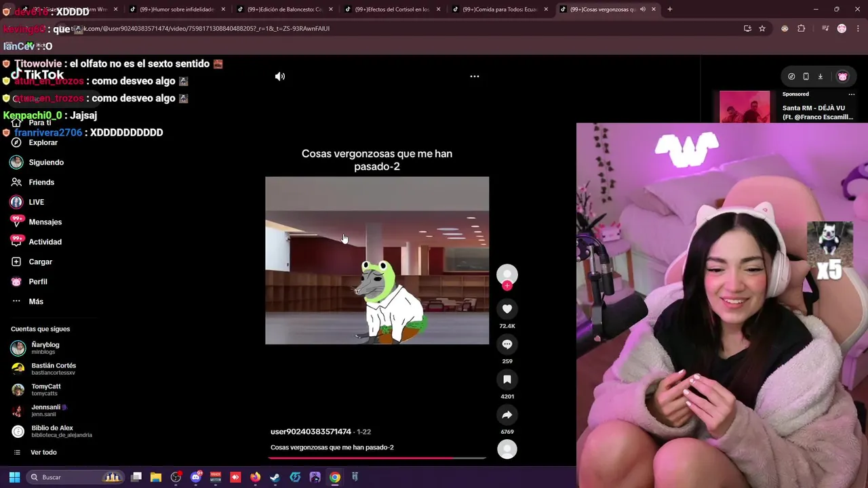The width and height of the screenshot is (868, 488).
Task: Open the Siguiendo feed
Action: point(37,163)
